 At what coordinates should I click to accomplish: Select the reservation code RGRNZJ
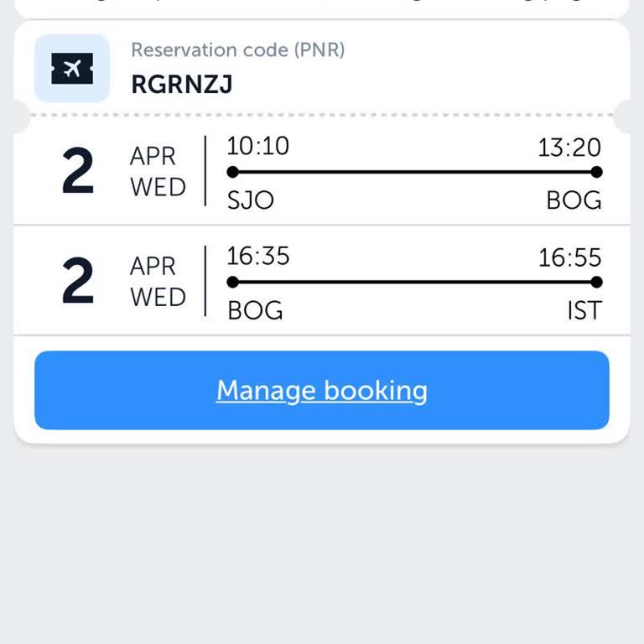pyautogui.click(x=182, y=84)
